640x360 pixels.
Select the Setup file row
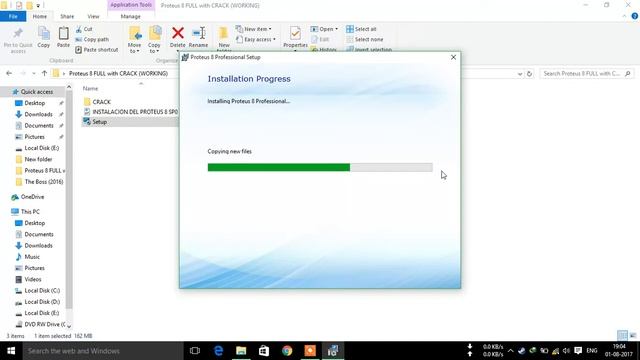130,122
